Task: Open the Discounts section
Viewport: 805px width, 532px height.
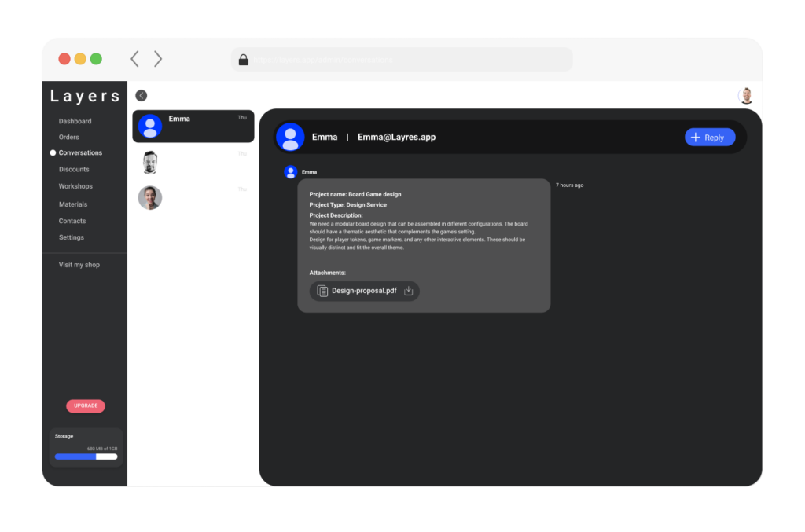Action: coord(73,169)
